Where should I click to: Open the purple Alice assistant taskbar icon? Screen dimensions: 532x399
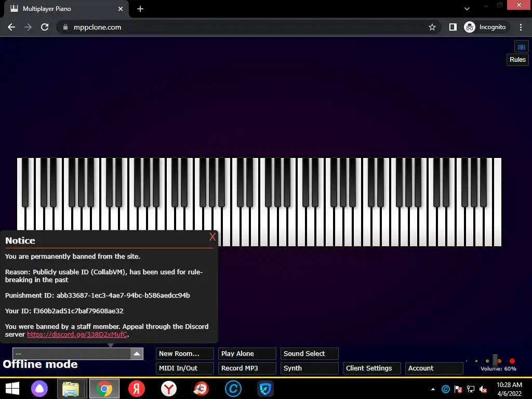tap(39, 389)
